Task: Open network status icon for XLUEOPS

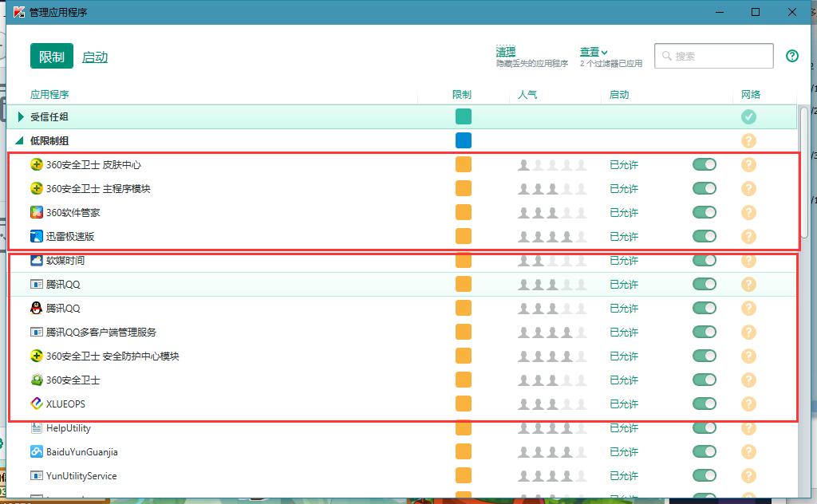Action: click(748, 404)
